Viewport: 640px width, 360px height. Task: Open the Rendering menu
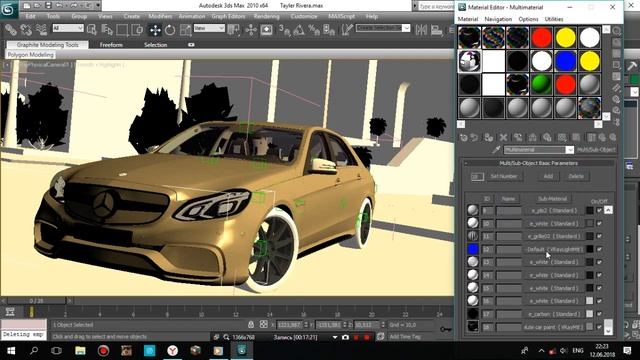(x=267, y=16)
